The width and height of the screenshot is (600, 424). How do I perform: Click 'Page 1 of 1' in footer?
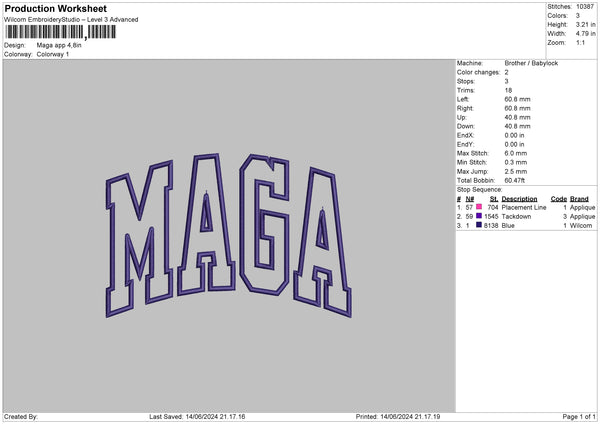tap(579, 416)
